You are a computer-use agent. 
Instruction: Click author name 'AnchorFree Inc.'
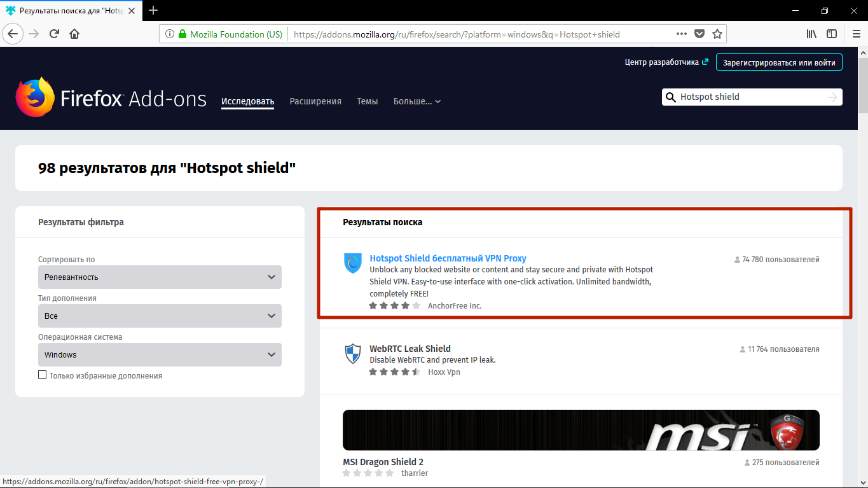[x=455, y=306]
